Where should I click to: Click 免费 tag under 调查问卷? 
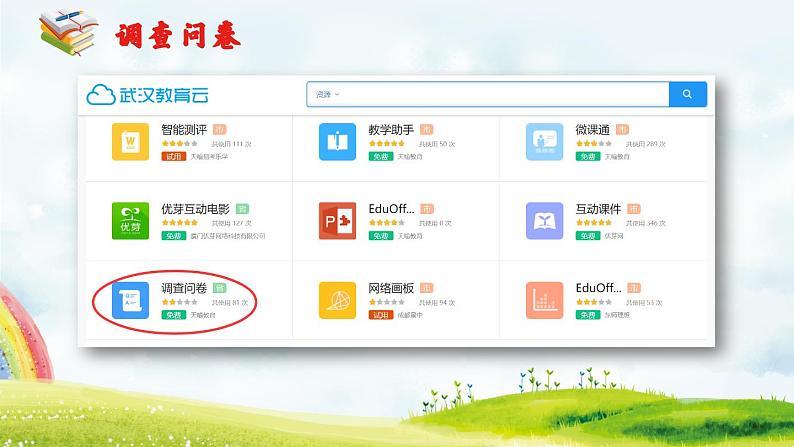tap(174, 315)
